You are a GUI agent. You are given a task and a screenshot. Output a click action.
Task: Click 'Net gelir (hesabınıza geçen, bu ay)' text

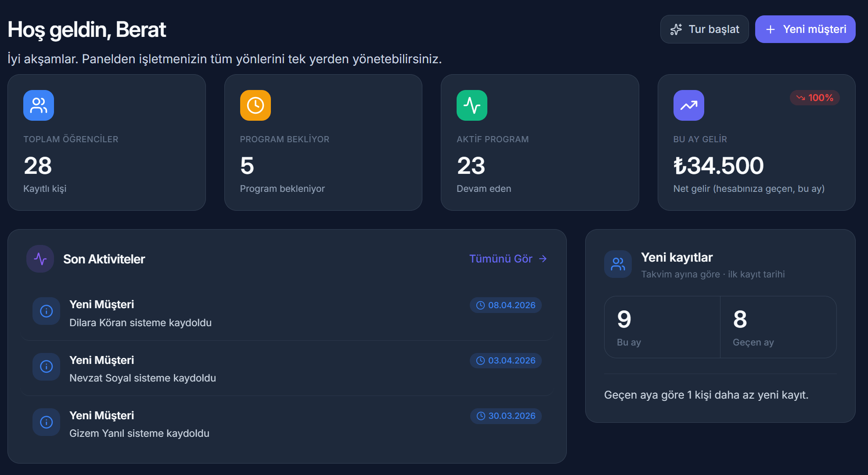pyautogui.click(x=749, y=189)
